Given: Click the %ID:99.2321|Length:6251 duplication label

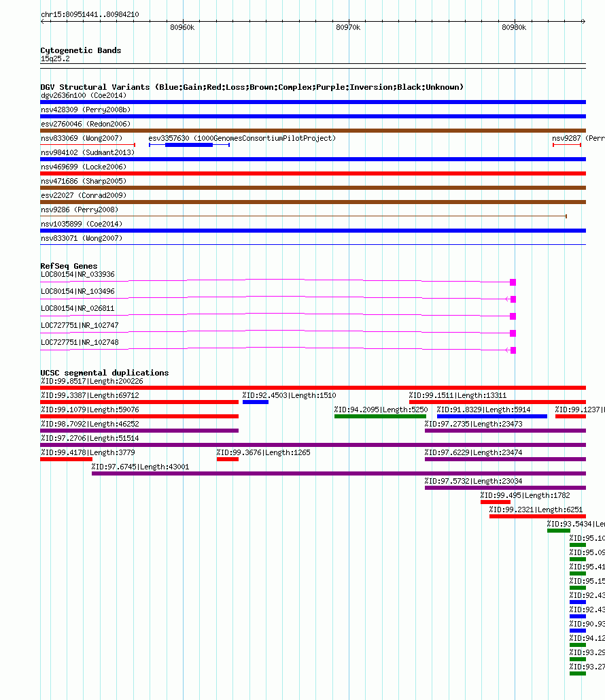Looking at the screenshot, I should click(x=536, y=510).
